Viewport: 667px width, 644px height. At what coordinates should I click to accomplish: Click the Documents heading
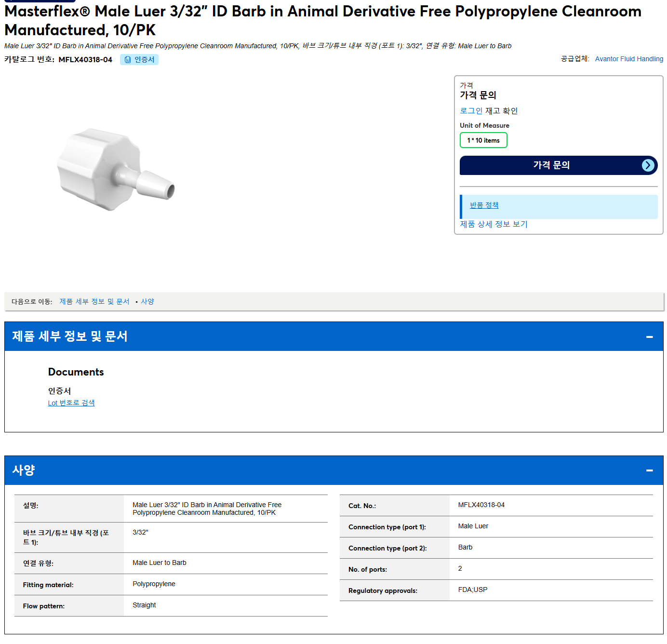(76, 372)
